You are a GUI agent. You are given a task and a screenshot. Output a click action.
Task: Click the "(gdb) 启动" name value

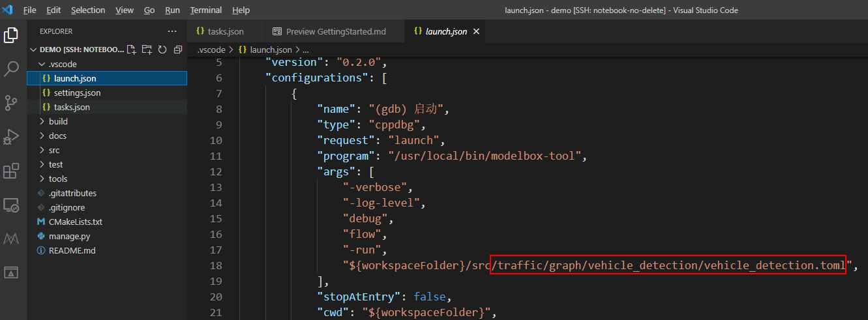click(x=406, y=109)
